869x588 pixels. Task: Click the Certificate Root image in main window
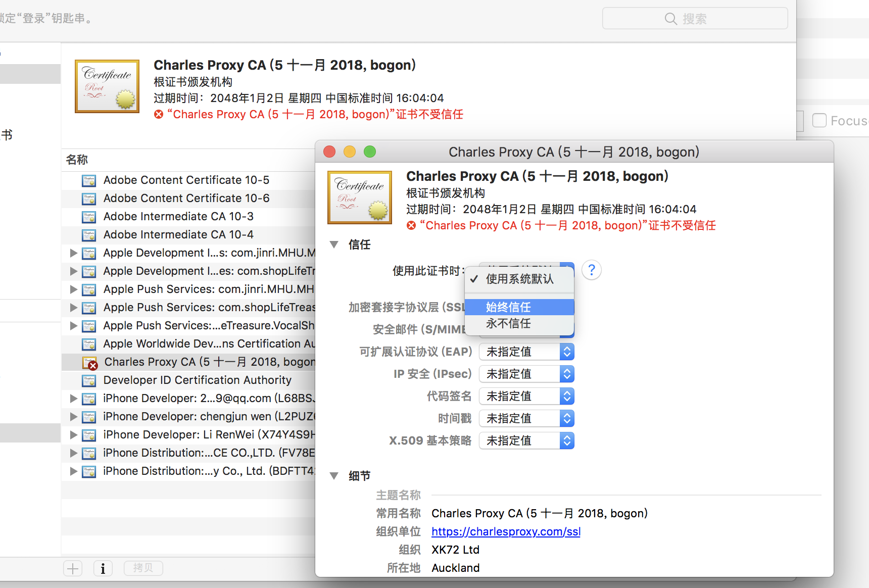click(107, 86)
